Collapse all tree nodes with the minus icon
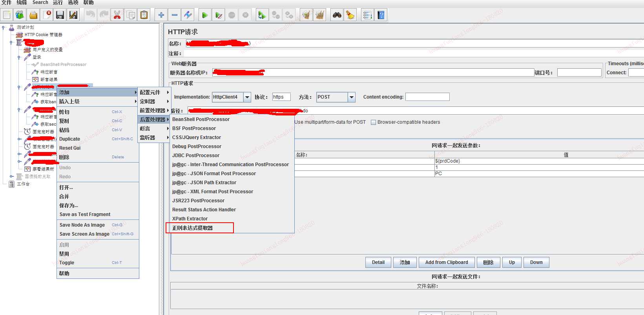The image size is (644, 315). [x=175, y=15]
